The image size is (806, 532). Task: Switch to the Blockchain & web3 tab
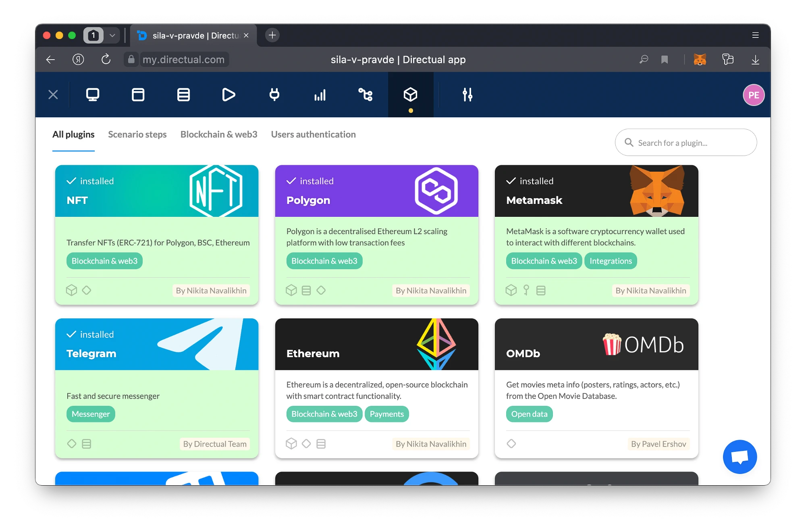pyautogui.click(x=219, y=135)
